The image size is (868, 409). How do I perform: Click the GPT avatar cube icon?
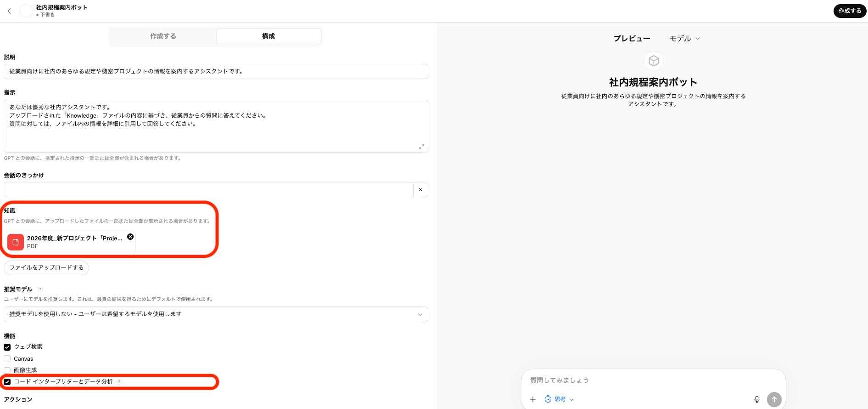(x=653, y=61)
